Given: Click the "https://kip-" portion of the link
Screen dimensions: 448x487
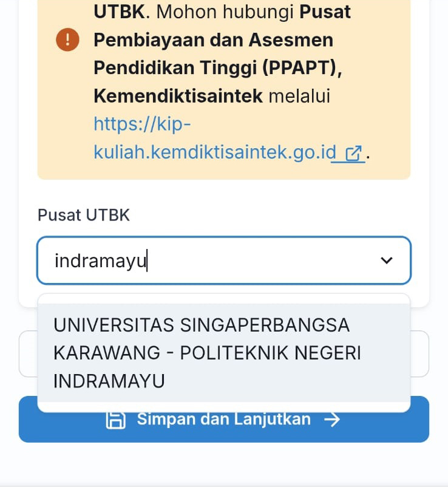Looking at the screenshot, I should tap(142, 124).
